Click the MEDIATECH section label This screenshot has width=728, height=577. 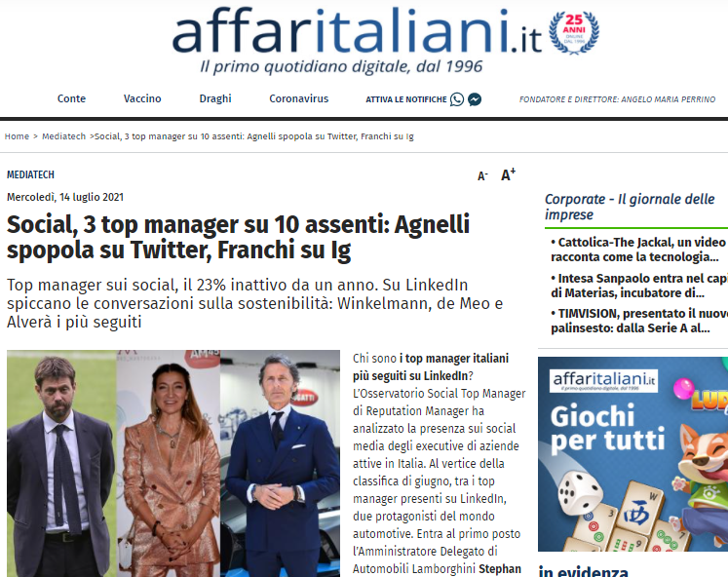[30, 174]
